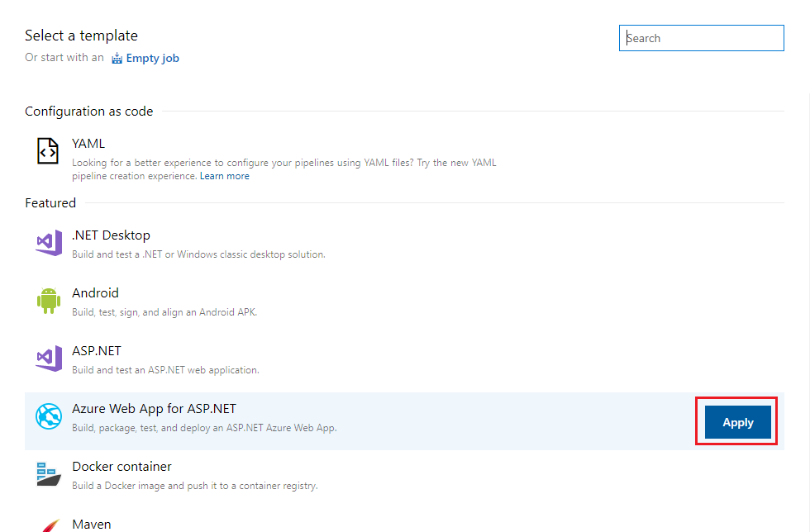
Task: Focus the template Search box
Action: [702, 38]
